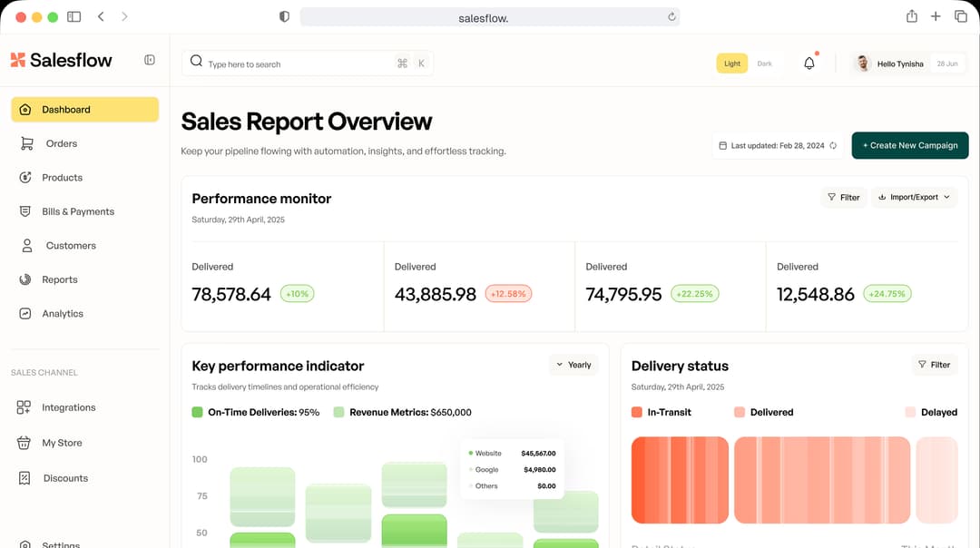Open Products via its sidebar icon
This screenshot has width=980, height=548.
[24, 177]
